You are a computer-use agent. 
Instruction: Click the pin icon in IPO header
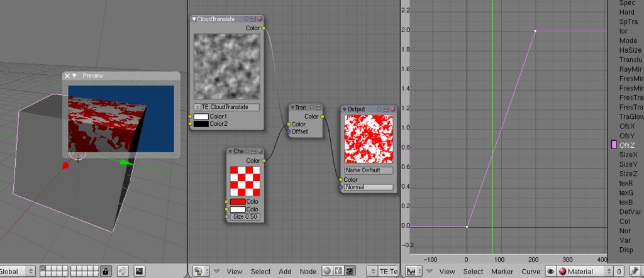(x=635, y=271)
